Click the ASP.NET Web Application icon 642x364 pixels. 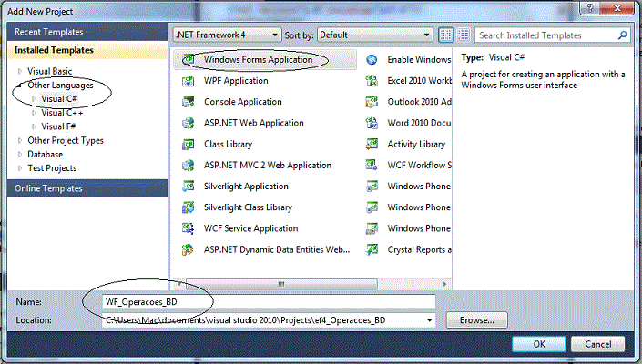[189, 123]
